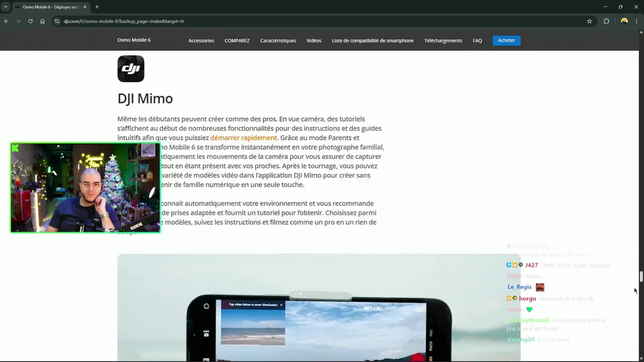Open the FAQ page

click(x=477, y=40)
